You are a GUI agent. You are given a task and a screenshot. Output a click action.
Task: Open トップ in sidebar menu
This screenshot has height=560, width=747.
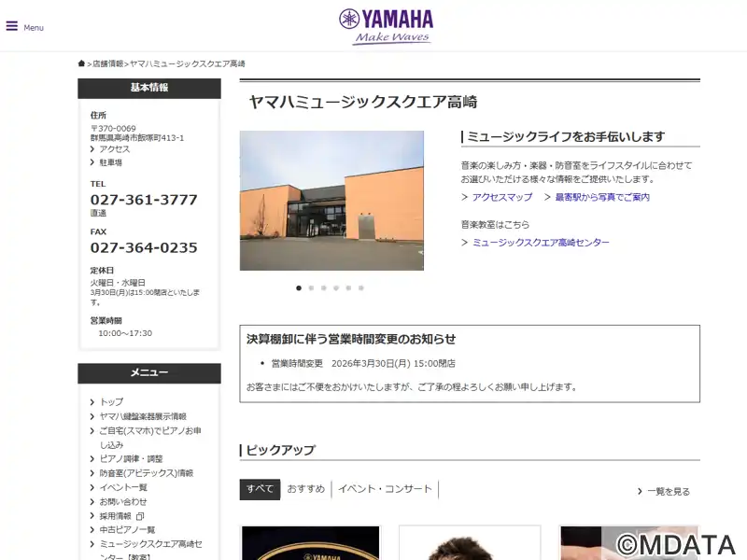(x=111, y=402)
